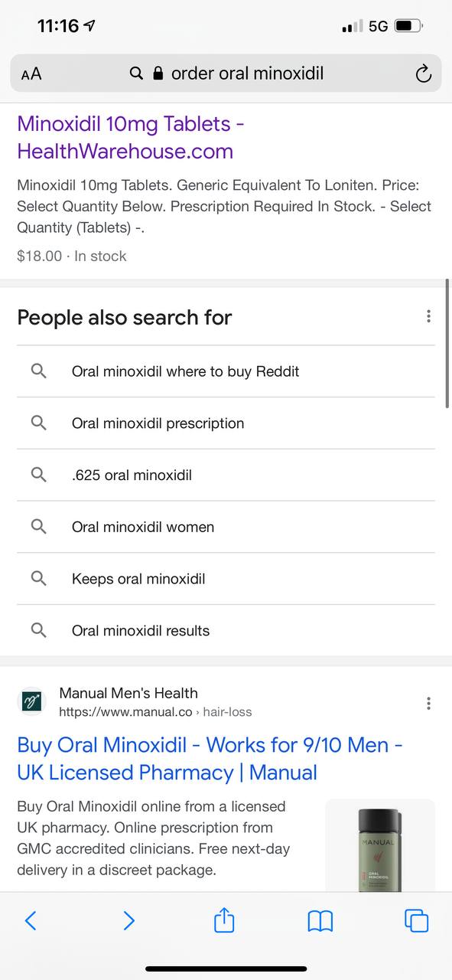The height and width of the screenshot is (980, 452).
Task: Tap the 'Oral minoxidil results' suggestion
Action: click(226, 631)
